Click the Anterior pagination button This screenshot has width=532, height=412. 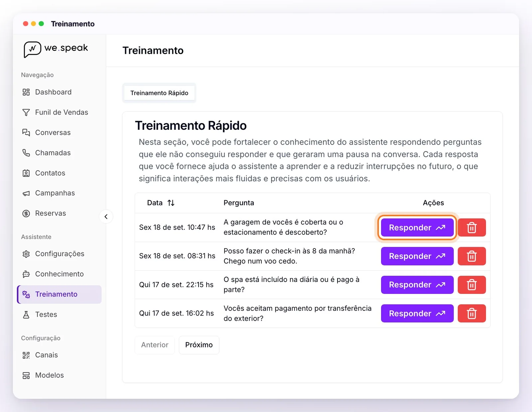point(155,345)
